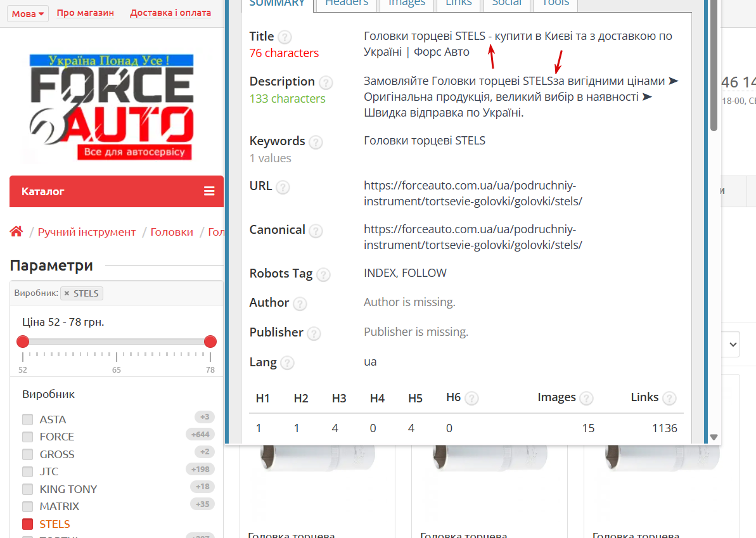
Task: Click the maximum price slider handle
Action: pyautogui.click(x=210, y=342)
